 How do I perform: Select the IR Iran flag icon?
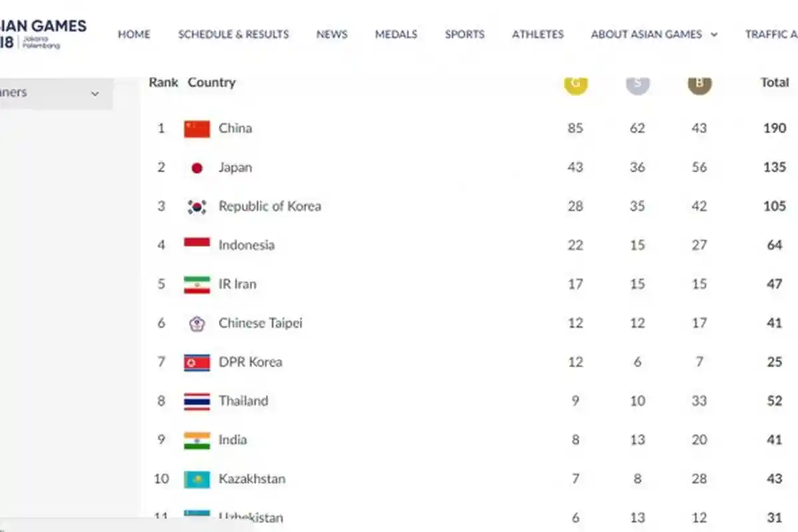pos(197,284)
